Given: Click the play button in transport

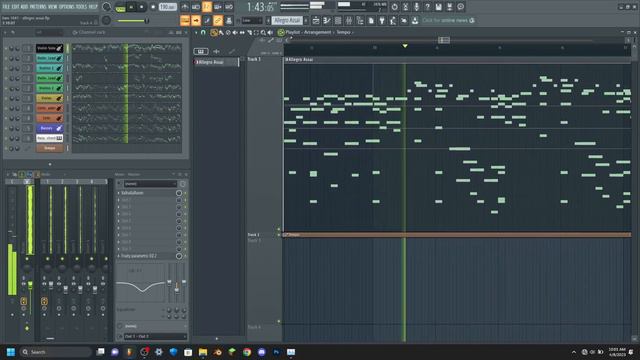Looking at the screenshot, I should [x=131, y=7].
